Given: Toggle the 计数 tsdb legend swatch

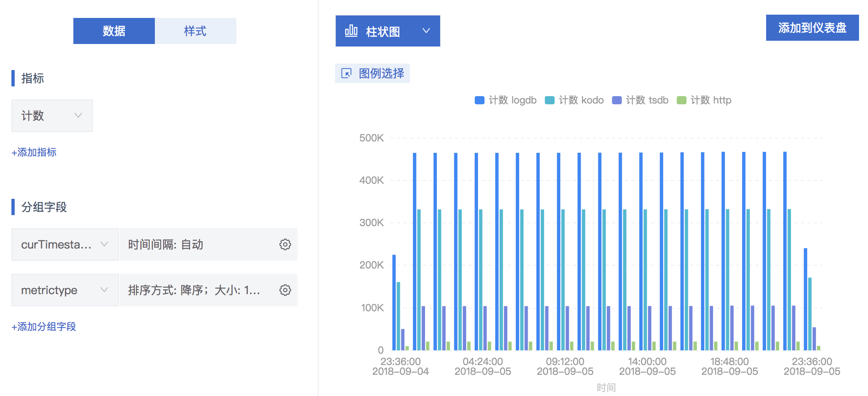Looking at the screenshot, I should (617, 100).
